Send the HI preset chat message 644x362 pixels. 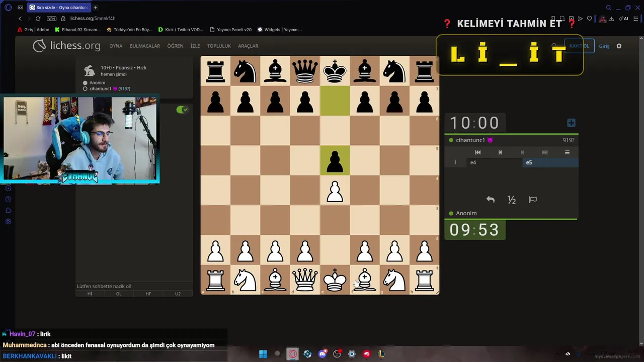90,294
